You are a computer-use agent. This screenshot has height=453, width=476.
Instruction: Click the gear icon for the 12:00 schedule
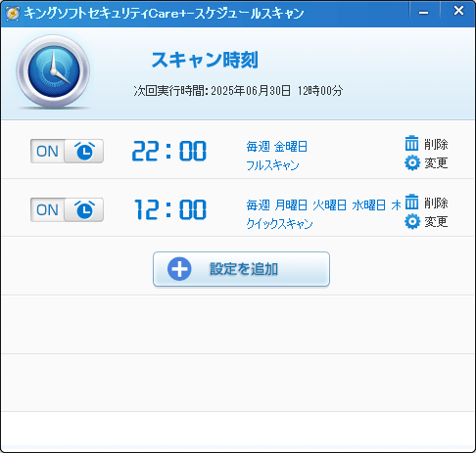[412, 221]
